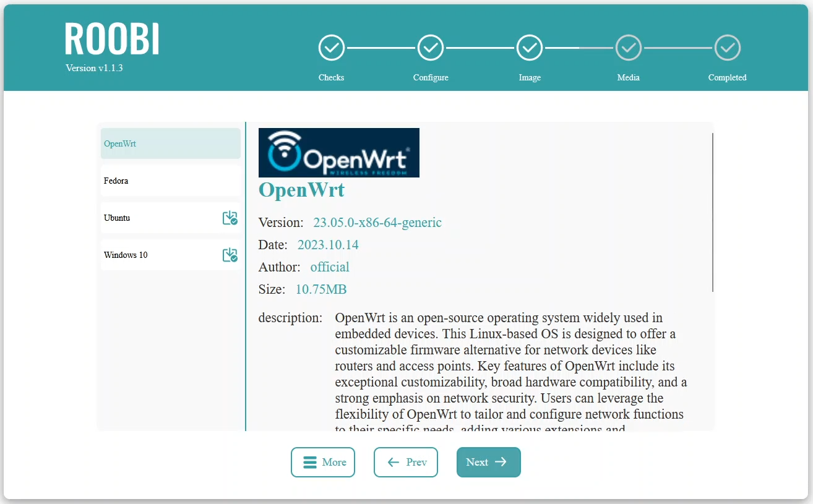Click the Configure step checkmark circle

point(431,48)
